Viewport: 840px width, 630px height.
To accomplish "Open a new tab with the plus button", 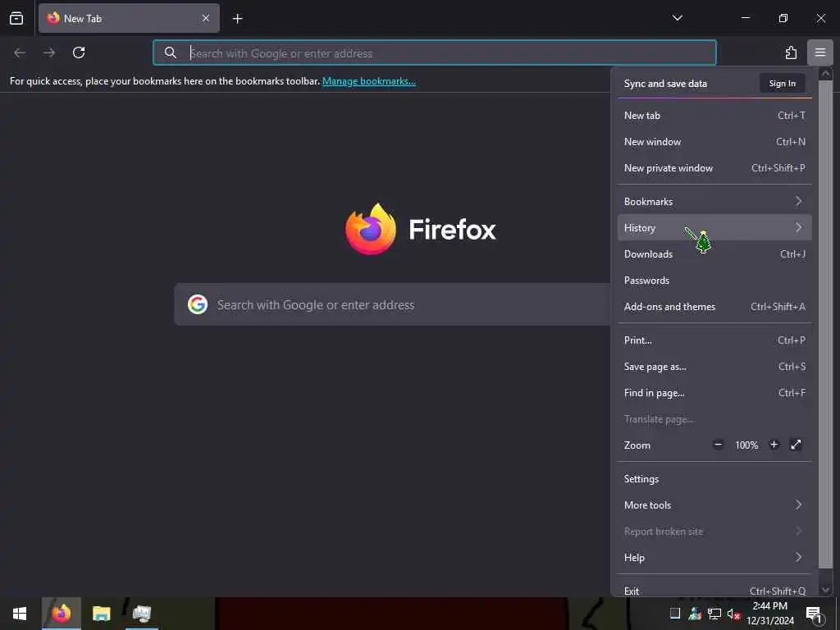I will pyautogui.click(x=237, y=19).
